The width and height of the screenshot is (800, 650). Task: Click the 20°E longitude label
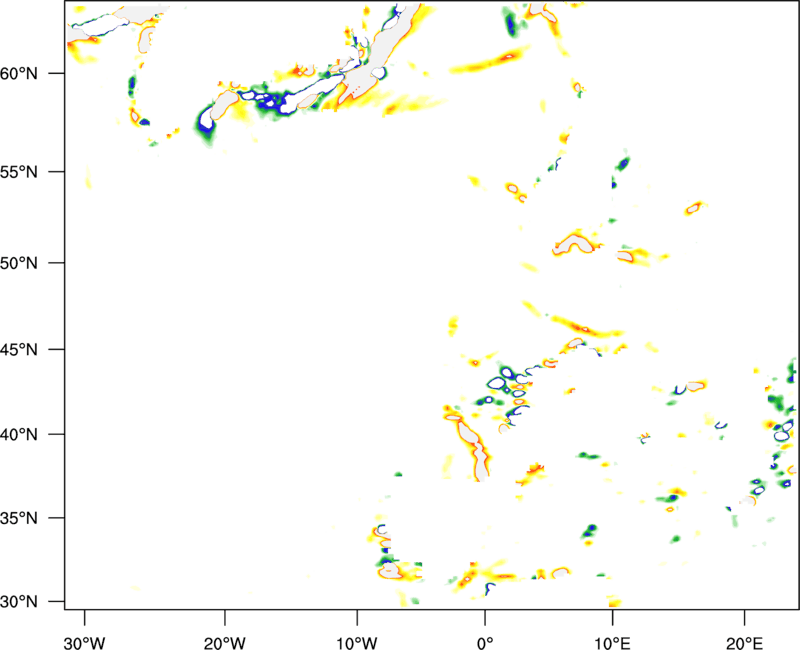tap(744, 643)
